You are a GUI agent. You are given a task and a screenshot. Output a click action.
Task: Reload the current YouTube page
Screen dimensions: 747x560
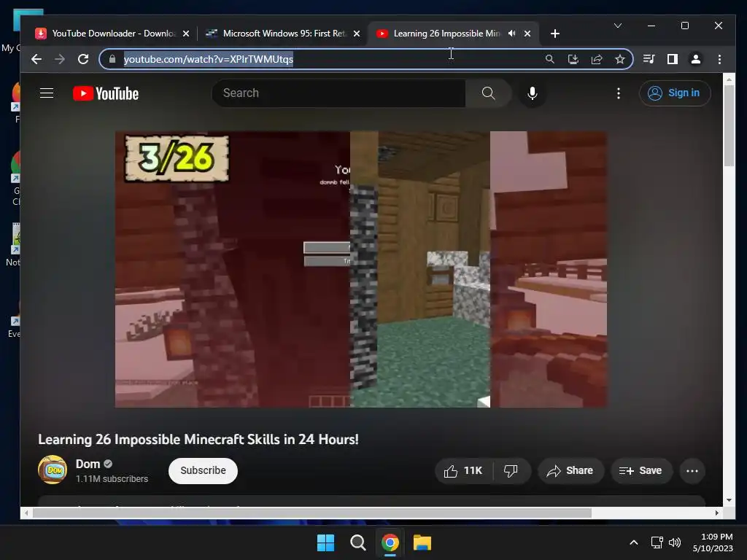coord(83,59)
